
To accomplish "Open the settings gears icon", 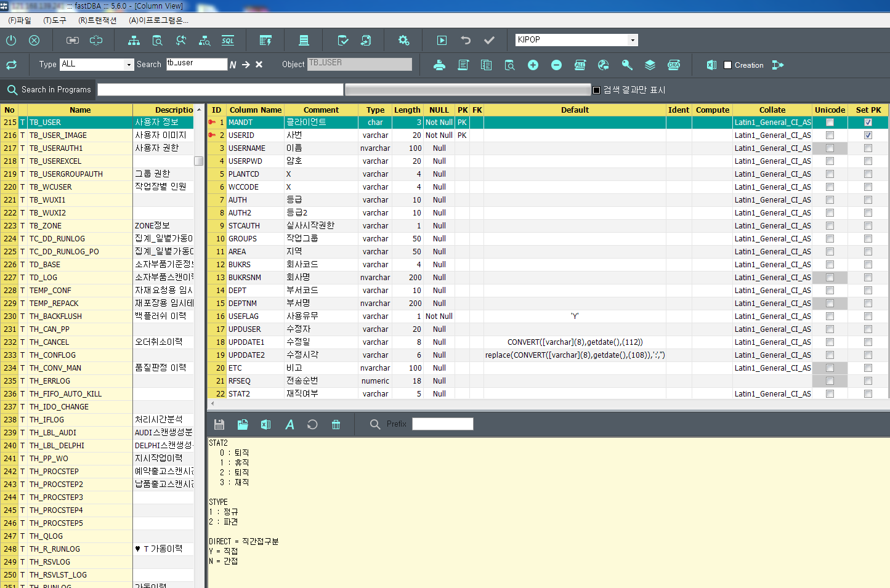I will [403, 40].
